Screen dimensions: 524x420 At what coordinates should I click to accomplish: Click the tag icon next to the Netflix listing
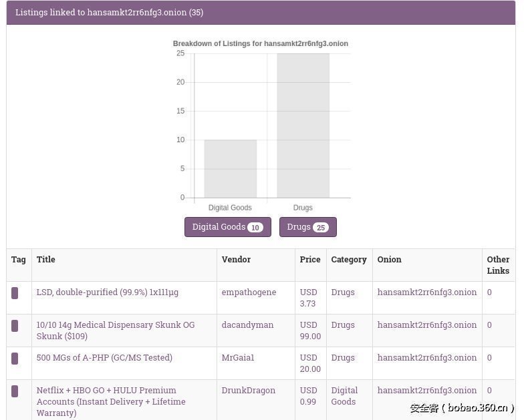15,391
